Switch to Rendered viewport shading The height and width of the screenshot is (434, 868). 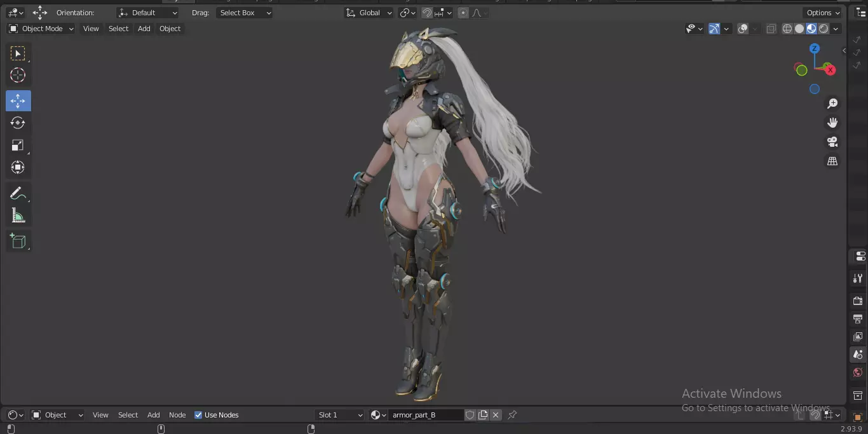coord(824,29)
